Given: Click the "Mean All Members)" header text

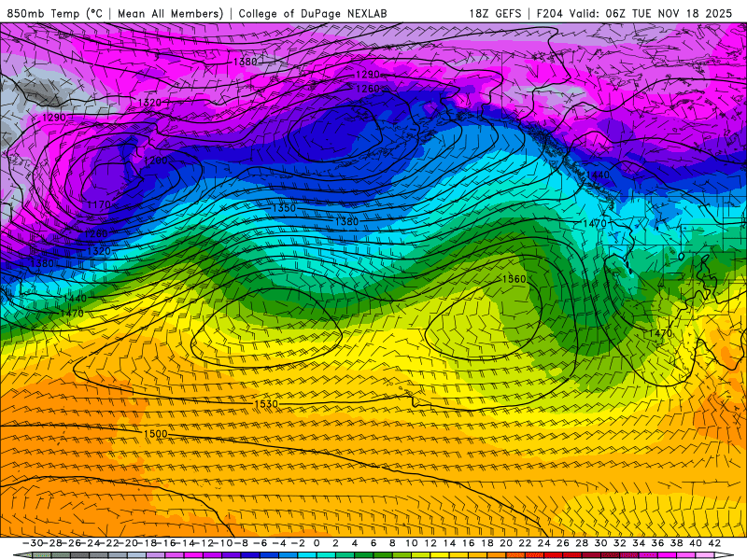Looking at the screenshot, I should click(x=170, y=13).
